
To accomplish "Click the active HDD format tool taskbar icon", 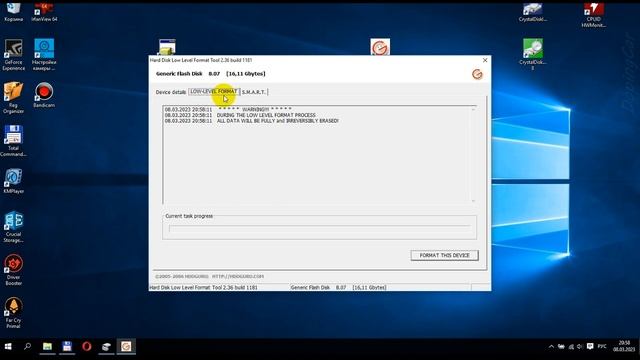I will tap(126, 347).
